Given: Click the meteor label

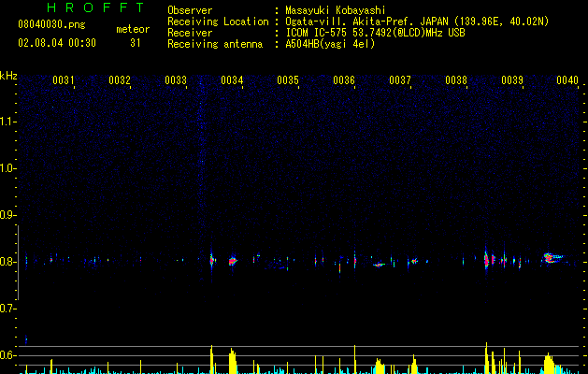Looking at the screenshot, I should pyautogui.click(x=133, y=29).
